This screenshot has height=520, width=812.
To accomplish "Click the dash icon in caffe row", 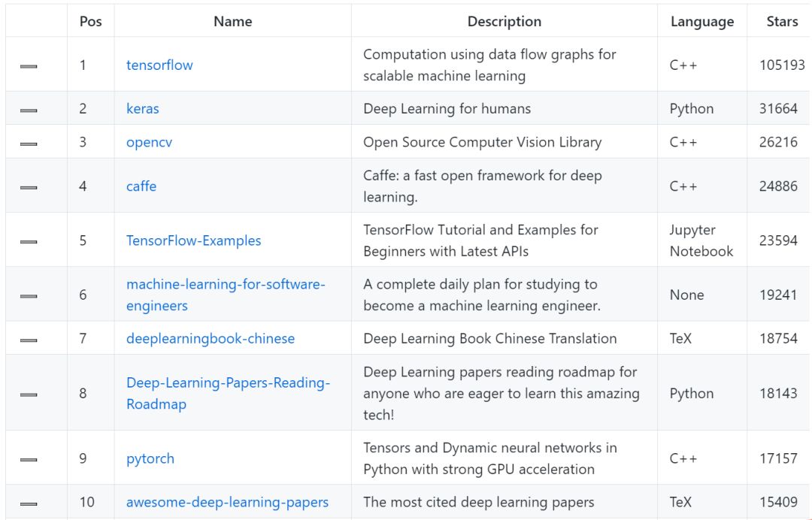I will coord(29,188).
